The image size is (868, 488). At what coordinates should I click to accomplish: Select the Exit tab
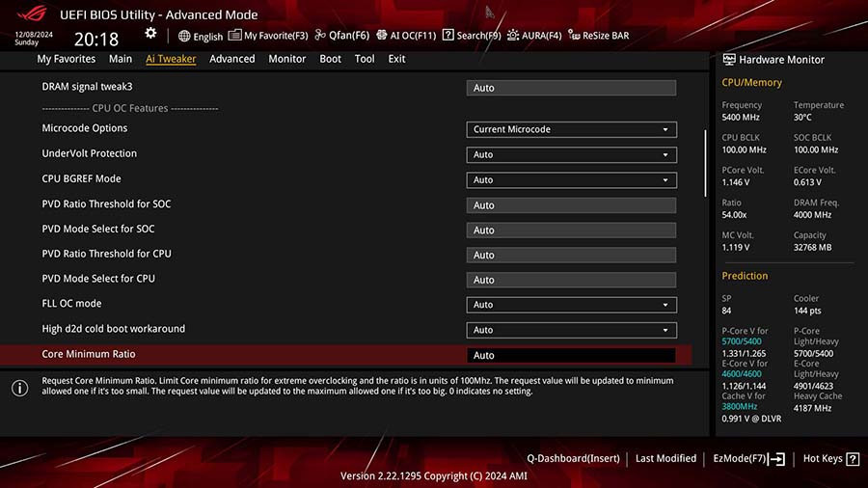click(x=396, y=59)
